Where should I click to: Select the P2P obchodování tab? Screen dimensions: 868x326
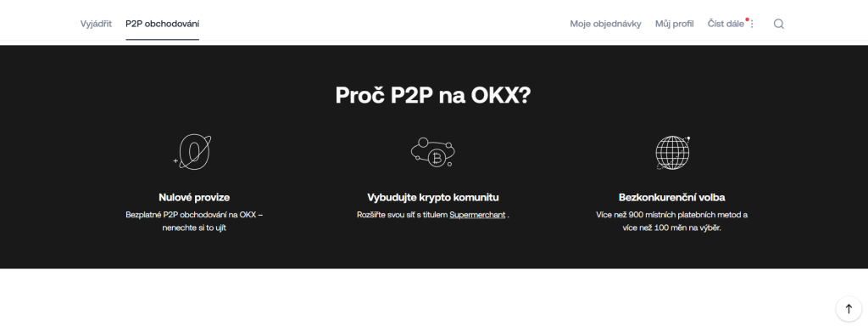point(162,24)
